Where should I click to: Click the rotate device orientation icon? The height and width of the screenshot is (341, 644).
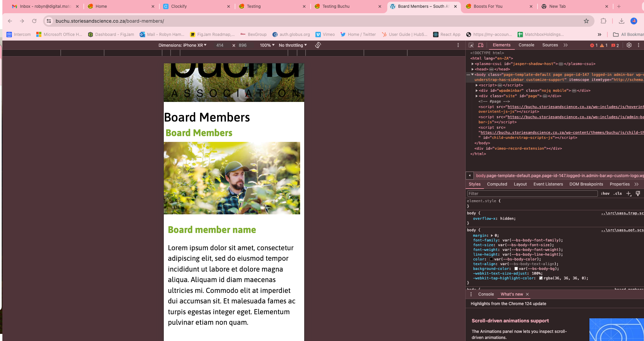click(x=318, y=45)
